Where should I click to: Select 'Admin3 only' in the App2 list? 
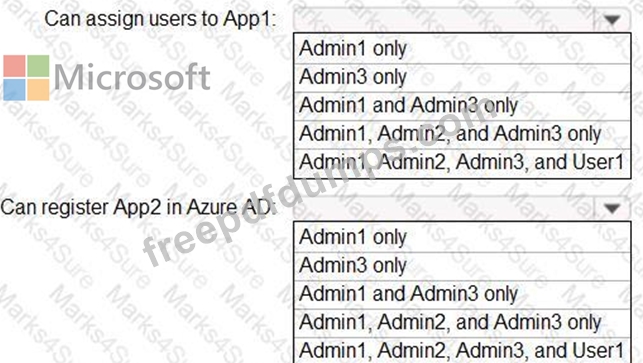(x=462, y=266)
